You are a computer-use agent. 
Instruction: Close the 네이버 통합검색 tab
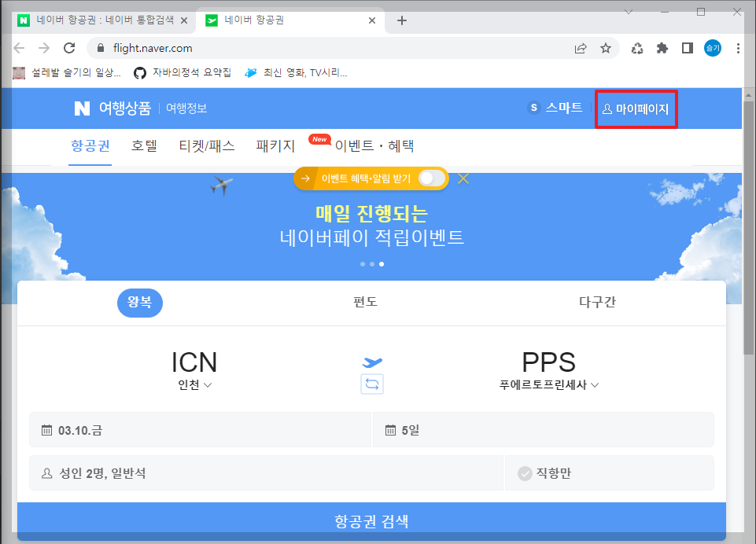pos(184,20)
